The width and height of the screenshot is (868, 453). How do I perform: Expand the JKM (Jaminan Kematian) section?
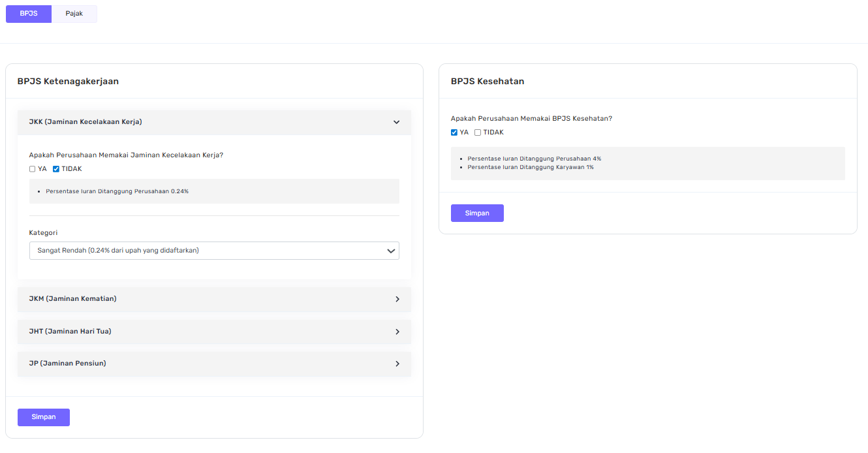click(x=214, y=299)
